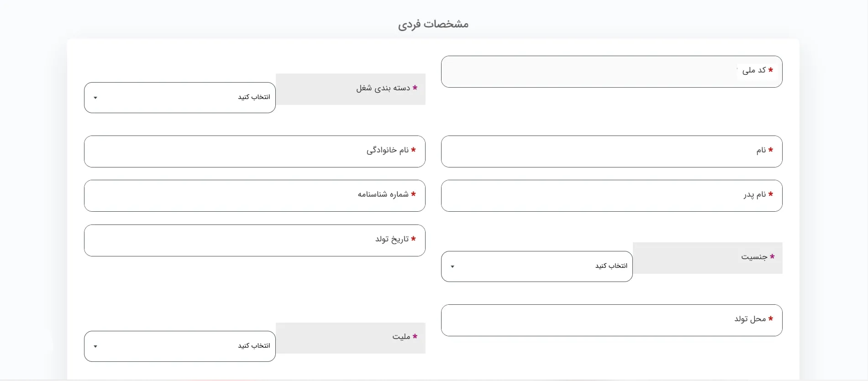
Task: Select the نام پدر (father's name) field
Action: [x=594, y=196]
